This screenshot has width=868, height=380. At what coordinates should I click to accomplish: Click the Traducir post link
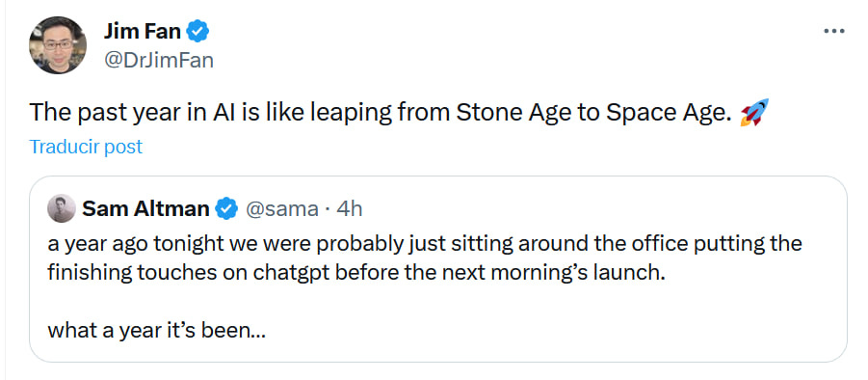86,147
